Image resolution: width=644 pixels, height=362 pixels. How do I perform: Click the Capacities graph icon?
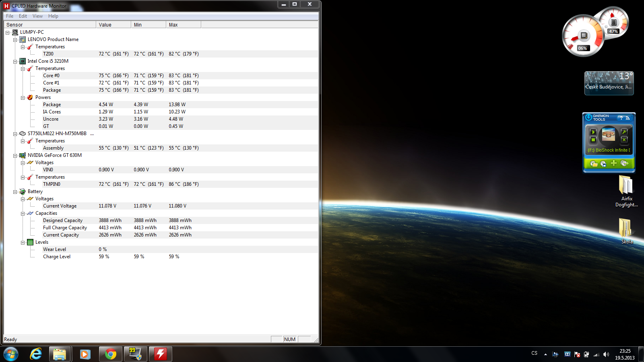click(x=30, y=213)
